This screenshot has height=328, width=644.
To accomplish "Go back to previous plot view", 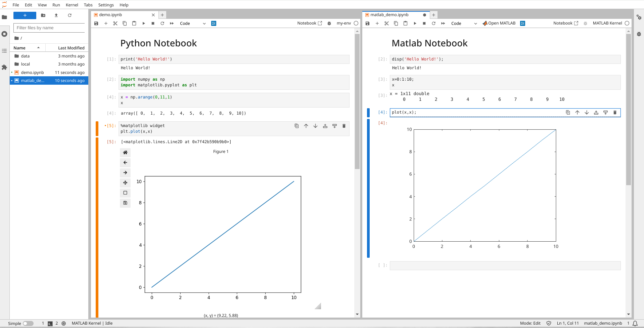I will (125, 163).
